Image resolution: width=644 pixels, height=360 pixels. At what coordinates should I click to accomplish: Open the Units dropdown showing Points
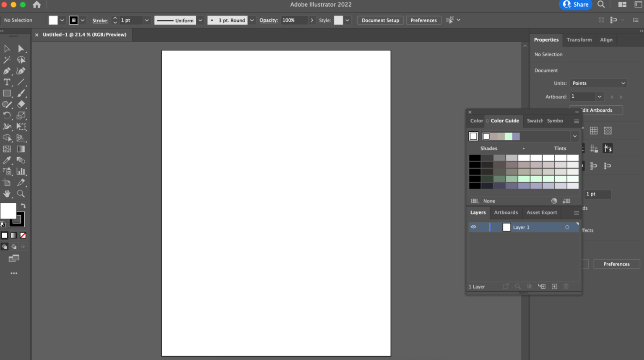coord(598,83)
